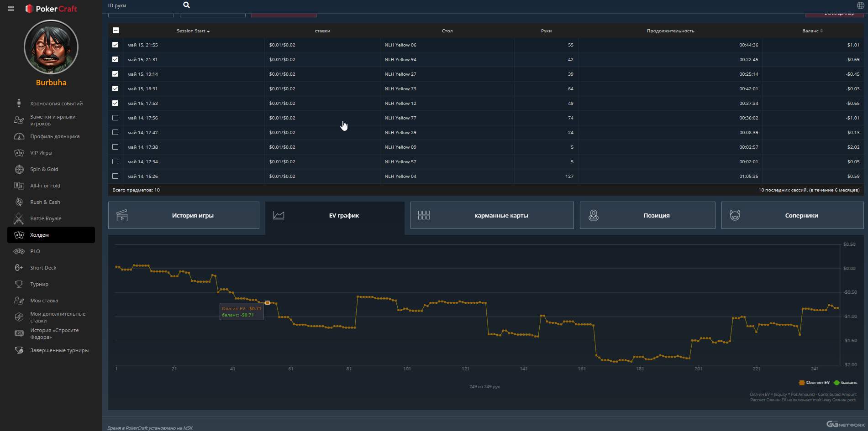
Task: Check the май 14, 17:42 session
Action: pos(115,132)
